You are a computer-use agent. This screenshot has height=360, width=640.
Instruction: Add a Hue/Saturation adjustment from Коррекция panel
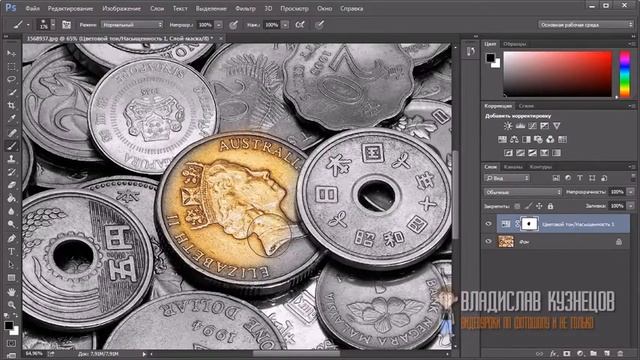coord(502,140)
